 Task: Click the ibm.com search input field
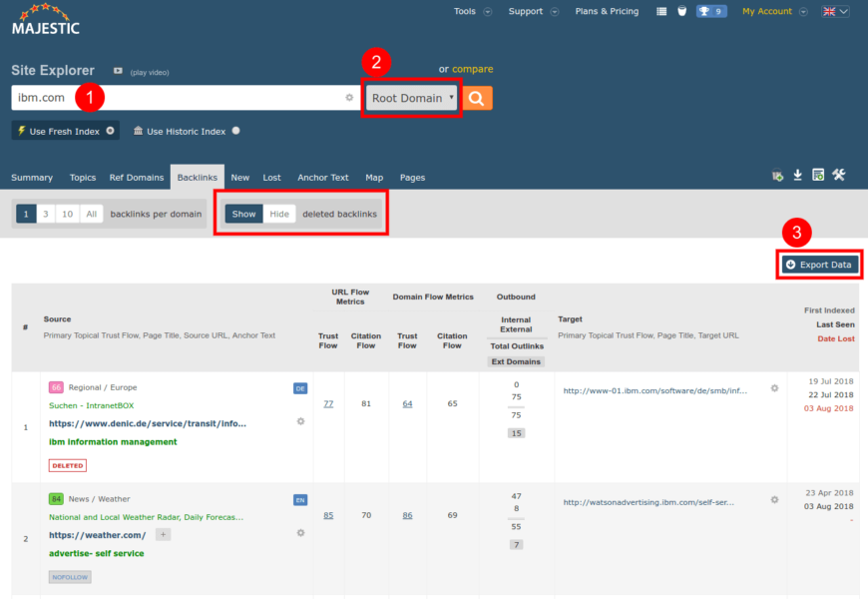coord(186,98)
